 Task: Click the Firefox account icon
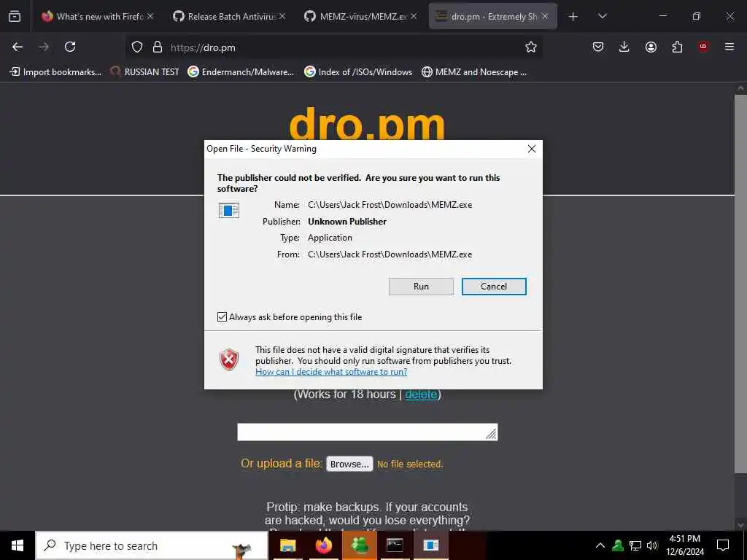point(651,47)
